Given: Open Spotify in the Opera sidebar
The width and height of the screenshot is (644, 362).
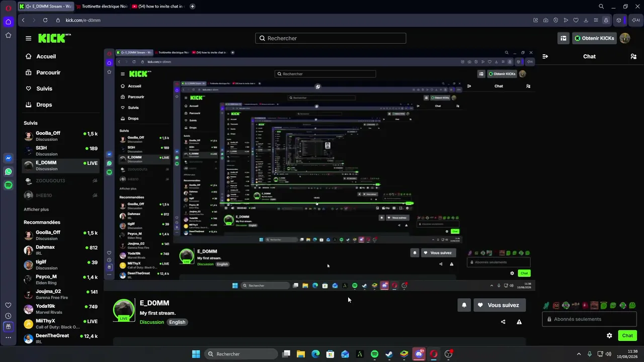Looking at the screenshot, I should point(8,185).
